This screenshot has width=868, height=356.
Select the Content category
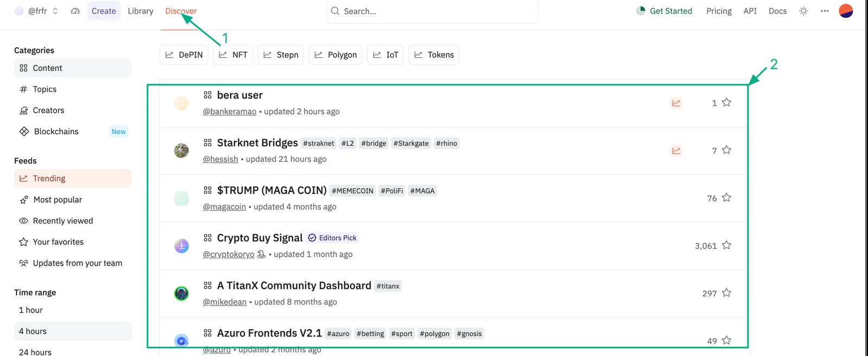(73, 68)
